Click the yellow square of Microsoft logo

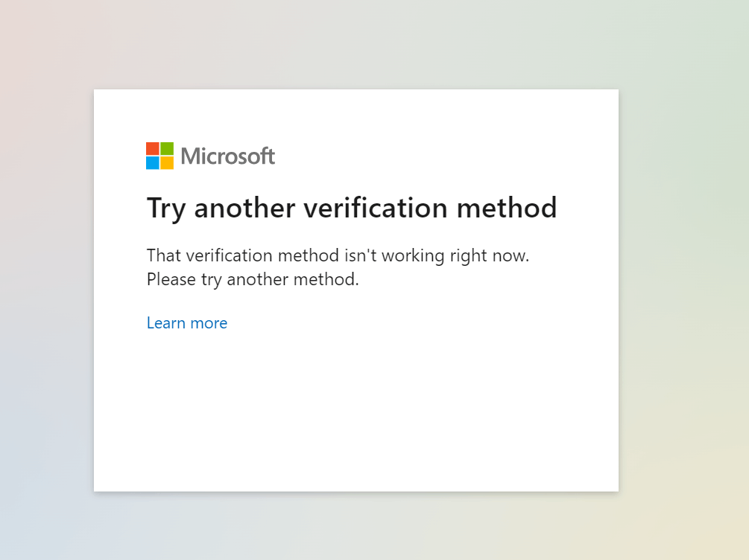[167, 163]
